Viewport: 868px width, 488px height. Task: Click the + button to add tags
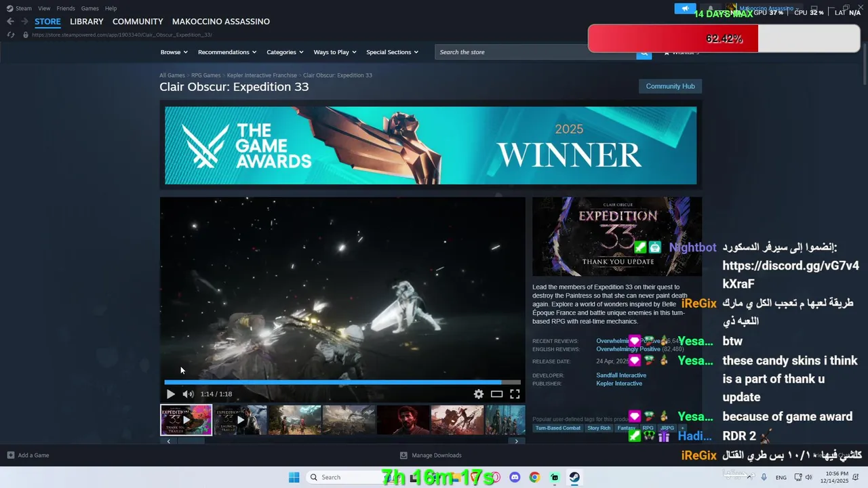pos(682,428)
